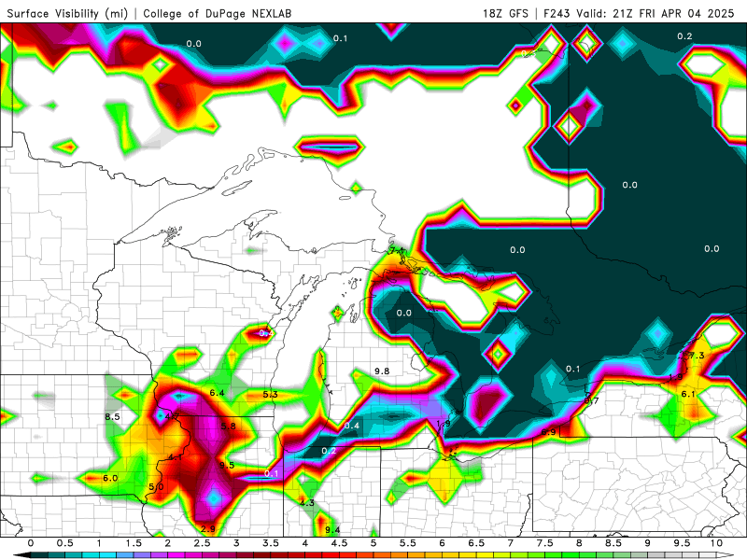747x560 pixels.
Task: Select the 2.9 visibility value on the map
Action: tap(207, 528)
